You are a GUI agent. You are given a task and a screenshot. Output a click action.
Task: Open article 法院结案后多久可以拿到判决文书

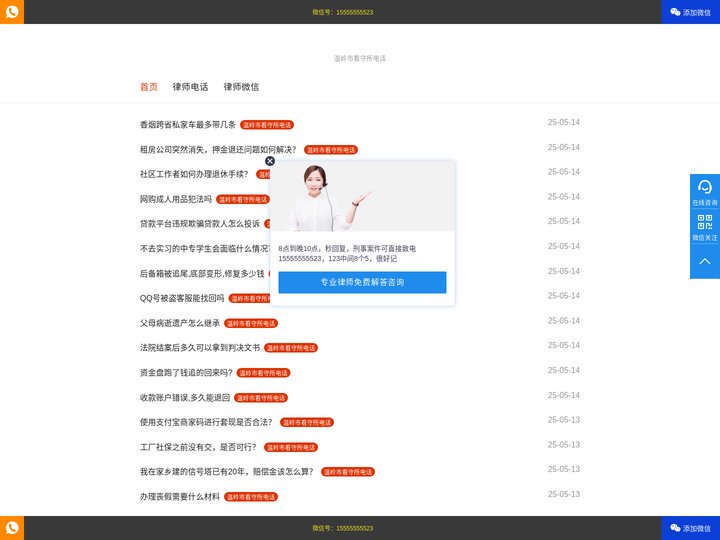[x=200, y=348]
